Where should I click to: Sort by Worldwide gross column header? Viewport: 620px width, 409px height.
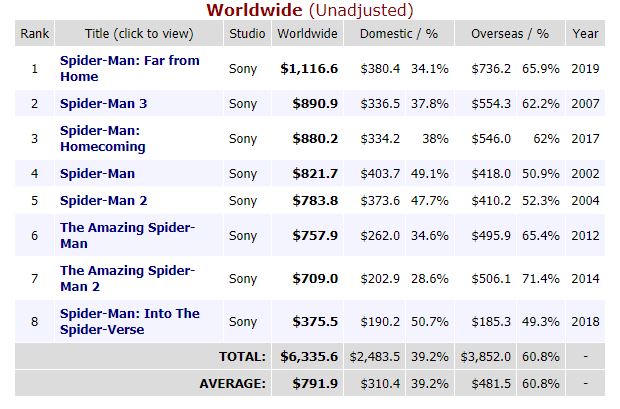[x=308, y=34]
